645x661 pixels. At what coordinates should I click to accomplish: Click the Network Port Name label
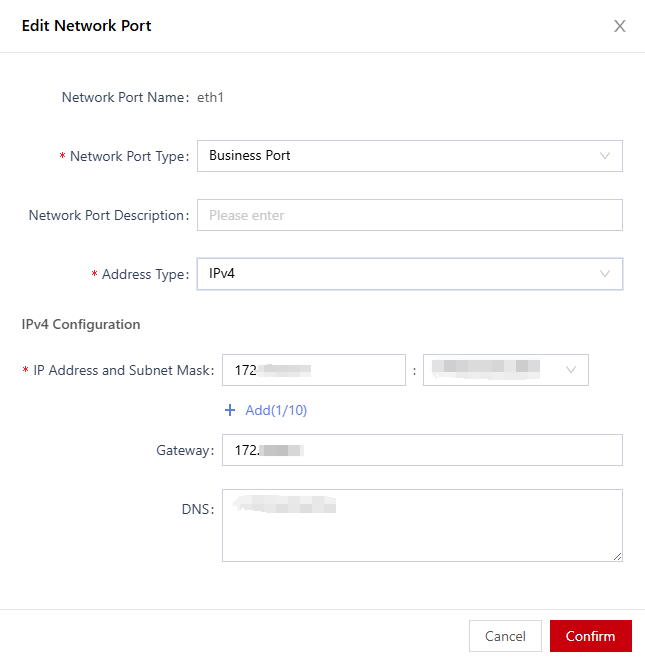(126, 97)
